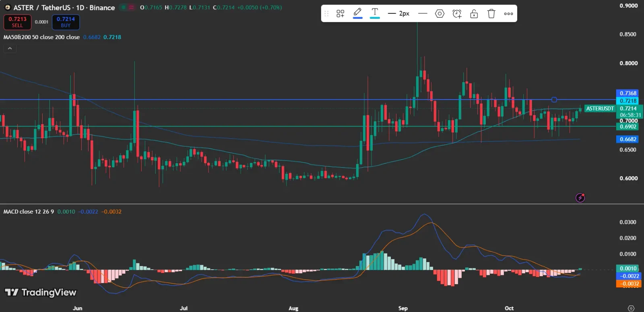Click the +0.0050 (+0.70%) change value
Viewport: 644px width, 312px height.
260,8
